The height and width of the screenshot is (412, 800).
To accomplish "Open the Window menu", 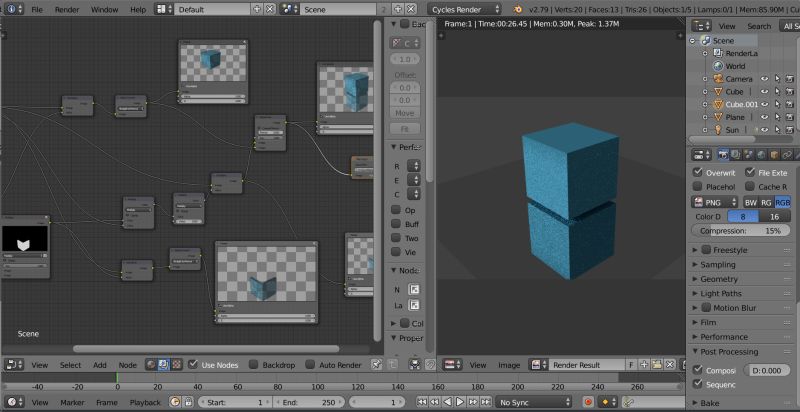I will tap(104, 9).
